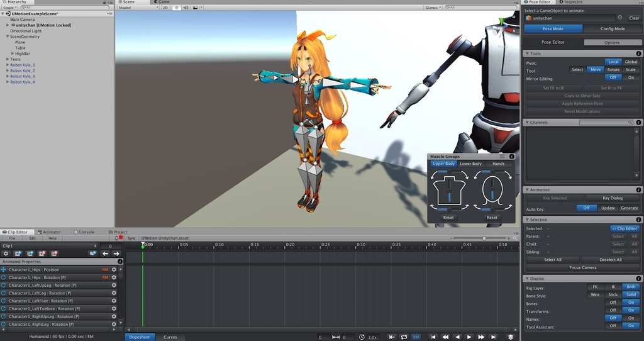This screenshot has height=341, width=644.
Task: Click the Key Dialog button
Action: (613, 198)
